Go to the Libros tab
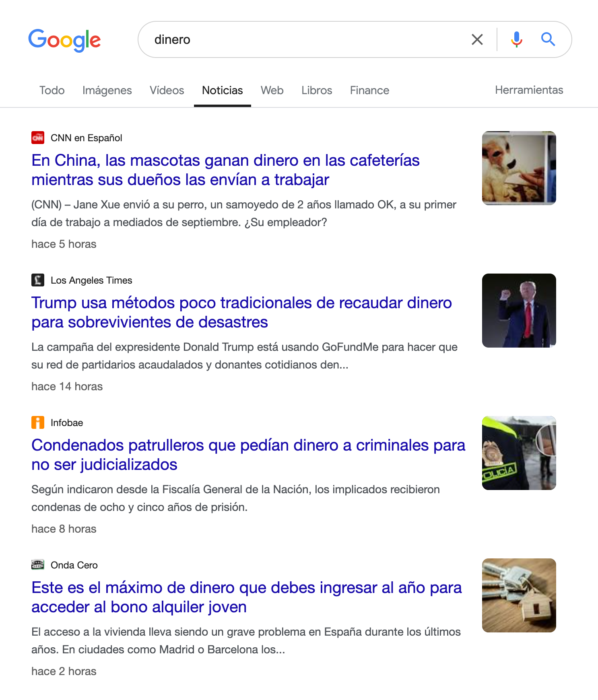 pos(317,91)
